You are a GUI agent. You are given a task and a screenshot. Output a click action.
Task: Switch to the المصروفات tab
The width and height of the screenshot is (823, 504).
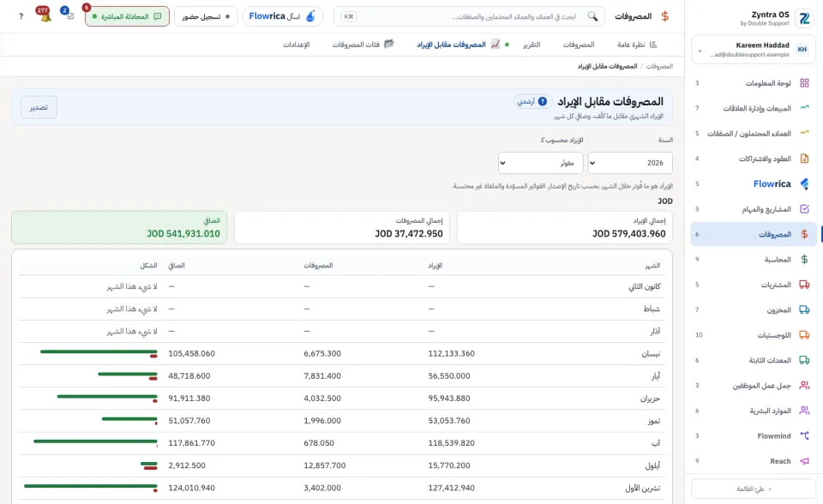[579, 45]
